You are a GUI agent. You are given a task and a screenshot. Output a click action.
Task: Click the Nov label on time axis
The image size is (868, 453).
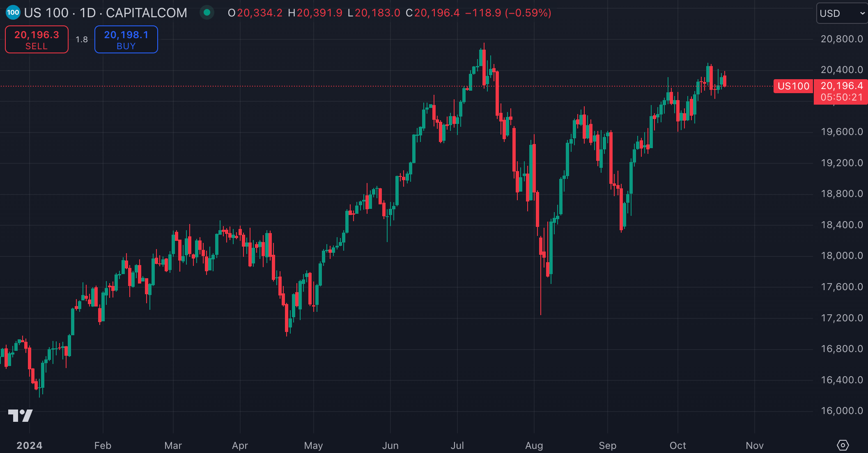755,446
